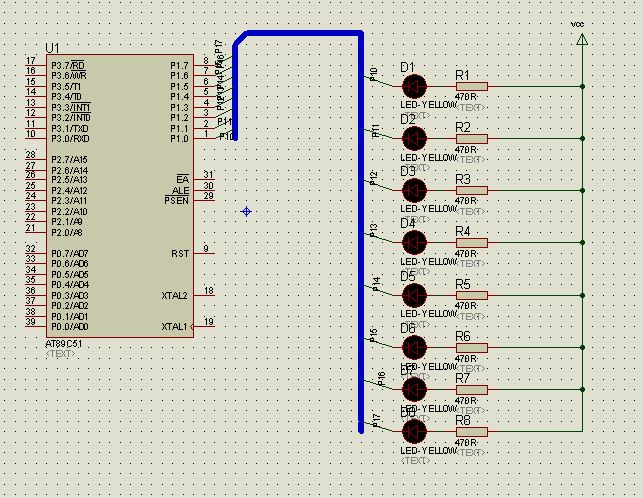
Task: Click the R6 reference label
Action: pos(463,336)
